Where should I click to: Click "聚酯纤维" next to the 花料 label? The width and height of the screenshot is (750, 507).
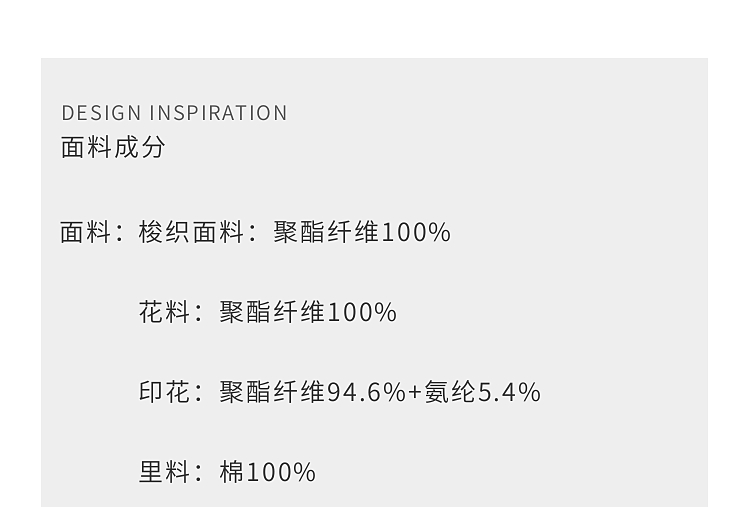(x=272, y=312)
